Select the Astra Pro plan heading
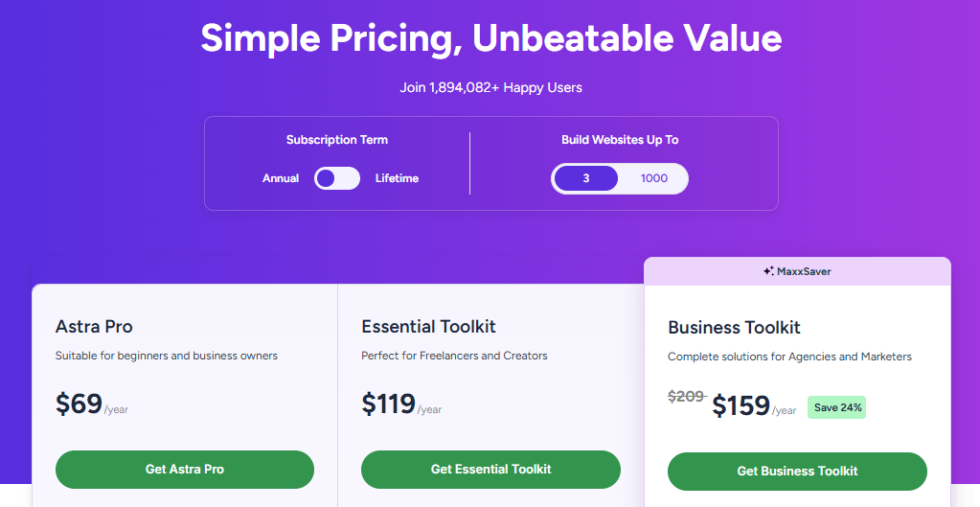The width and height of the screenshot is (980, 507). (94, 327)
